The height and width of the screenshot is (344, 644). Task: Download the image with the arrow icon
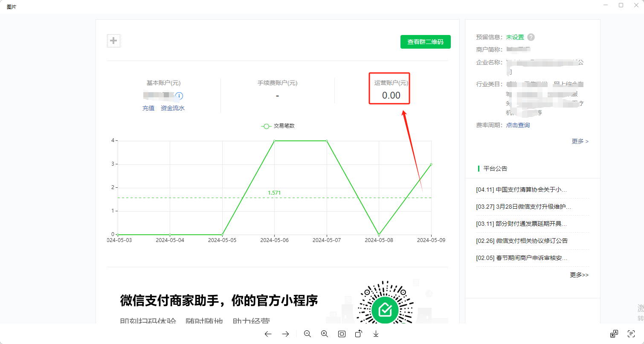[x=376, y=334]
